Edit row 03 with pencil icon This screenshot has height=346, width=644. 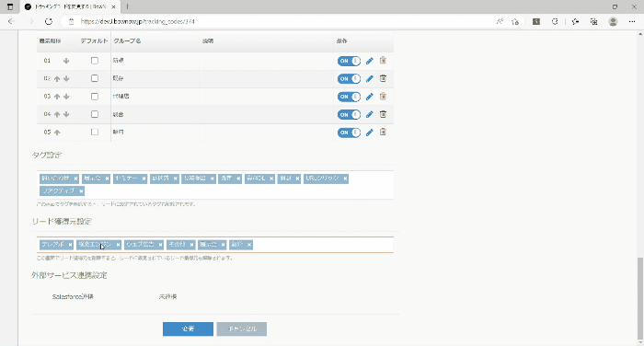(370, 97)
